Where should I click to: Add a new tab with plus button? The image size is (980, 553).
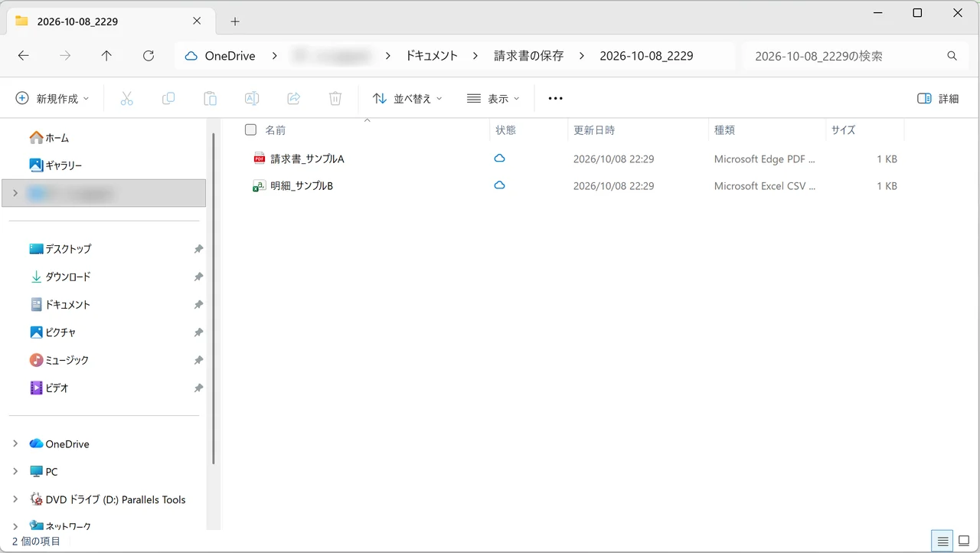[x=235, y=21]
